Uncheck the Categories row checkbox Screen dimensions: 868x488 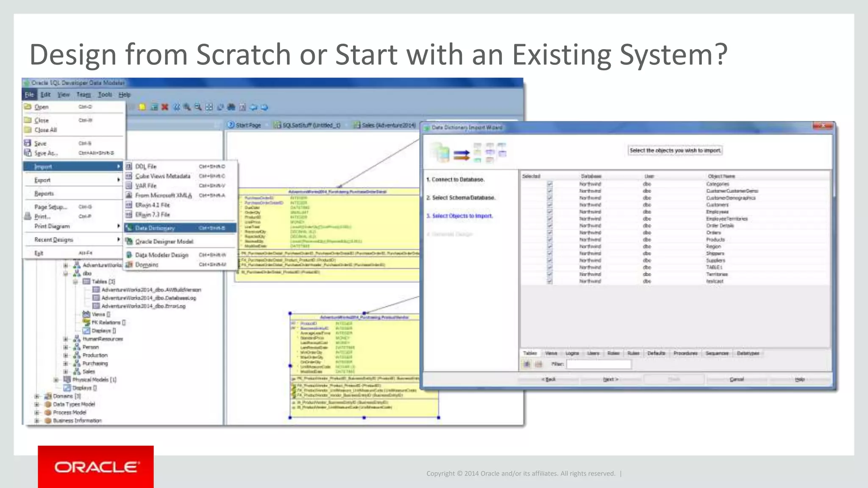click(x=550, y=184)
